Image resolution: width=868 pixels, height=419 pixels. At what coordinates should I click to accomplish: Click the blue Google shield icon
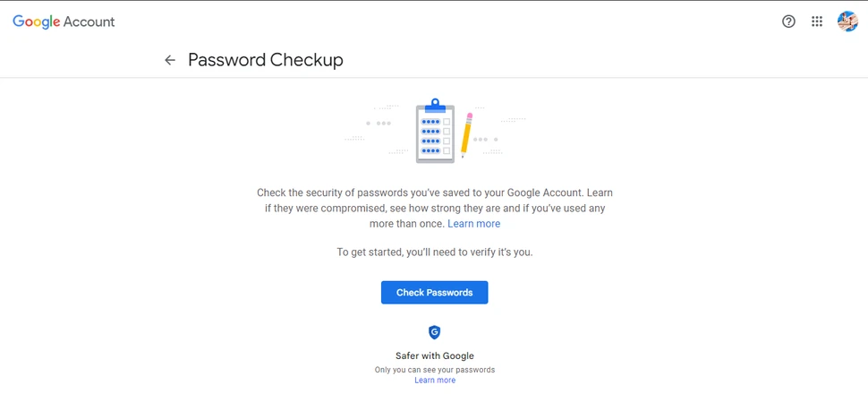[x=434, y=332]
